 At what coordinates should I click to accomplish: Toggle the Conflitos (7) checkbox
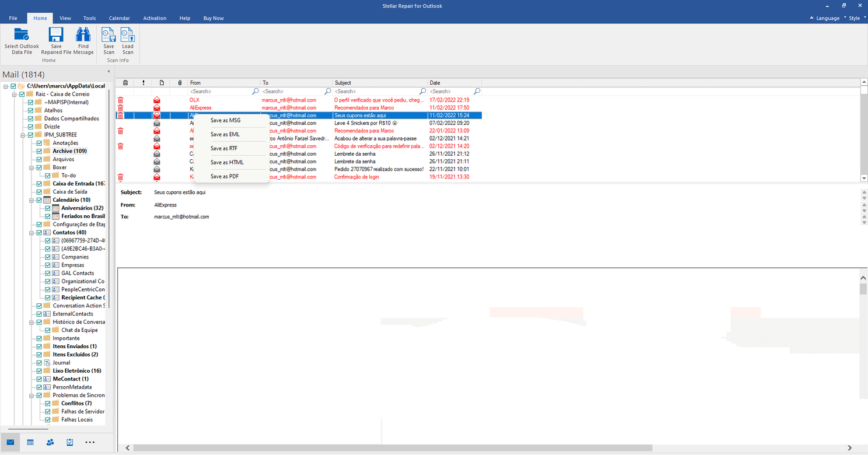tap(48, 403)
